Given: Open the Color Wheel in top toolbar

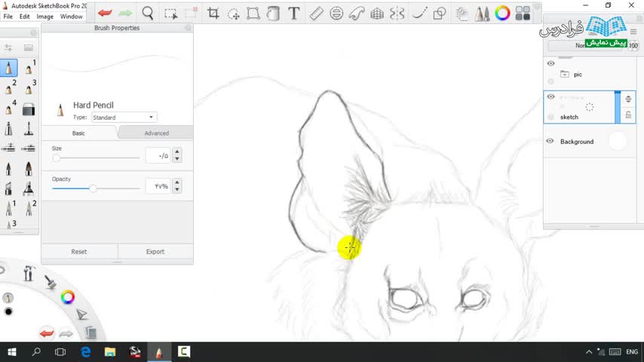Looking at the screenshot, I should point(502,14).
